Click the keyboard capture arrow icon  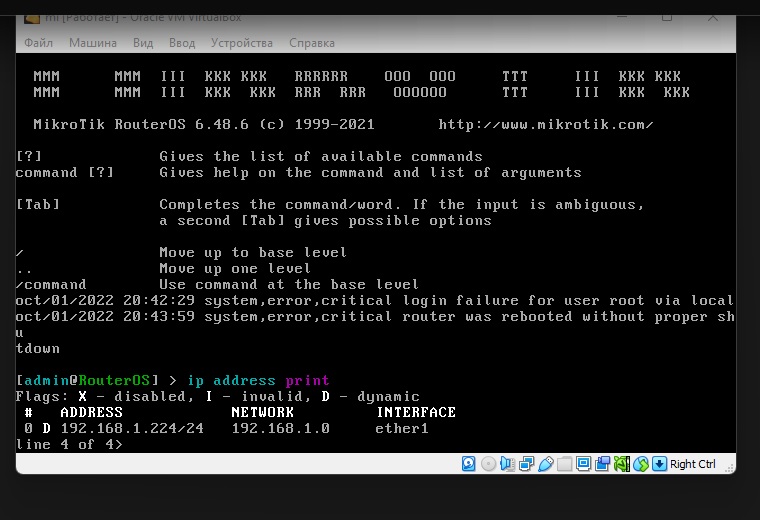point(659,464)
